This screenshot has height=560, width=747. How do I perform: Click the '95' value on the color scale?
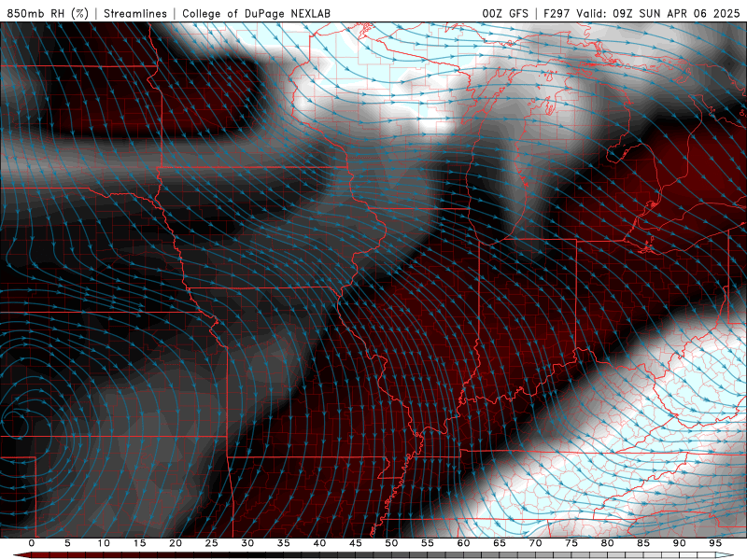pyautogui.click(x=715, y=543)
